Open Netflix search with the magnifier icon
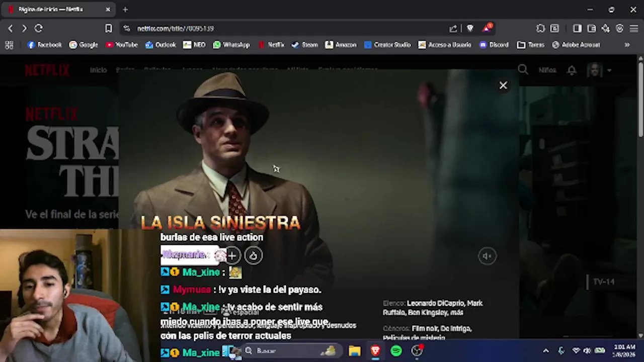The height and width of the screenshot is (362, 644). 523,70
